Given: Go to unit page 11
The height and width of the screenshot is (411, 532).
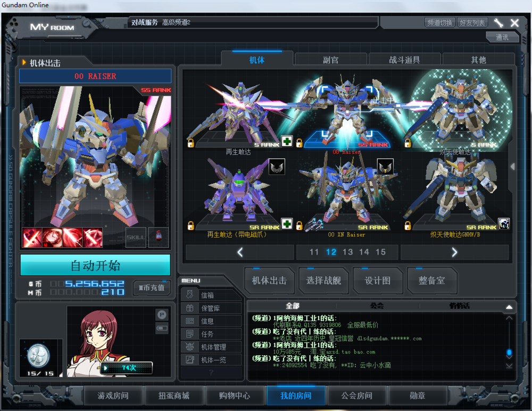Looking at the screenshot, I should point(314,252).
